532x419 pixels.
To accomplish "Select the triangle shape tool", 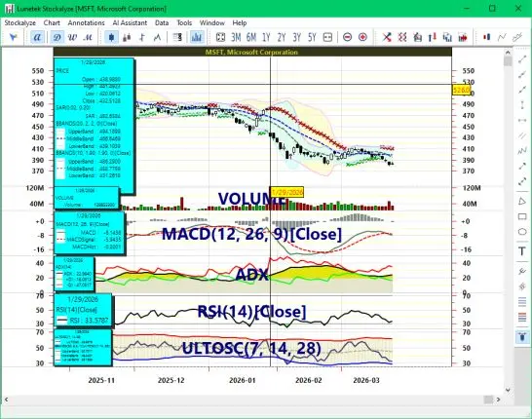I will coord(522,201).
